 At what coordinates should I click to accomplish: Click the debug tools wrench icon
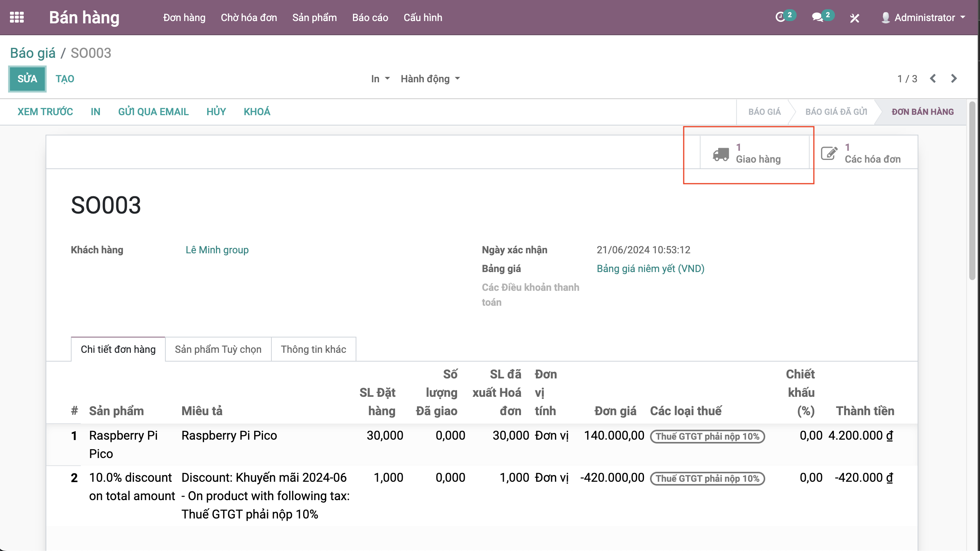click(x=854, y=18)
